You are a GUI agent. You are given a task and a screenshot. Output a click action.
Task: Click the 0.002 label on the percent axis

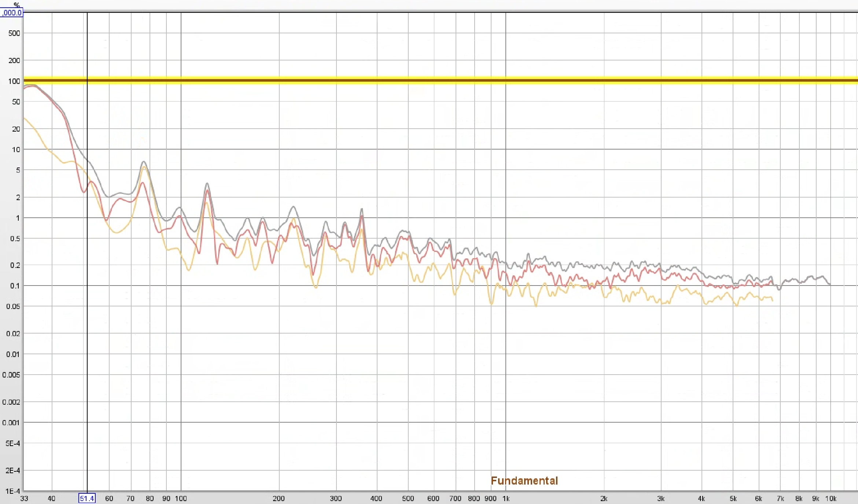pyautogui.click(x=11, y=402)
